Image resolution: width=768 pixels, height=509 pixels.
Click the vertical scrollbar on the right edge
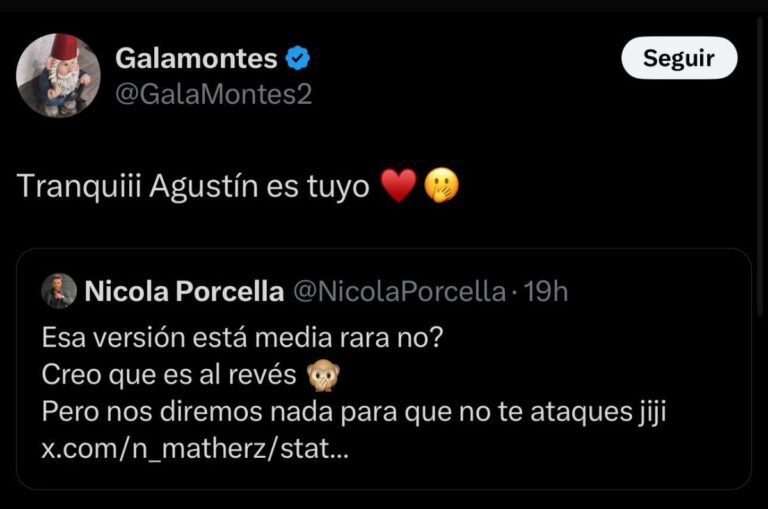point(760,167)
